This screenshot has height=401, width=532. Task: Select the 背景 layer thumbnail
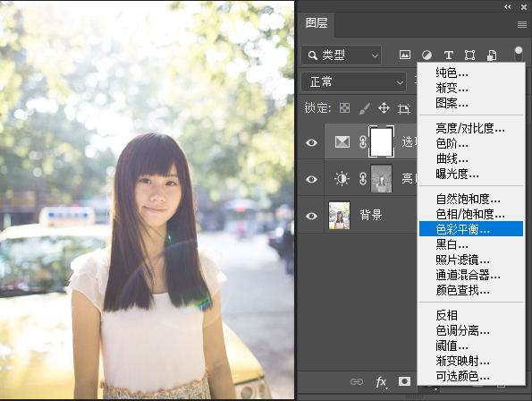[x=339, y=216]
